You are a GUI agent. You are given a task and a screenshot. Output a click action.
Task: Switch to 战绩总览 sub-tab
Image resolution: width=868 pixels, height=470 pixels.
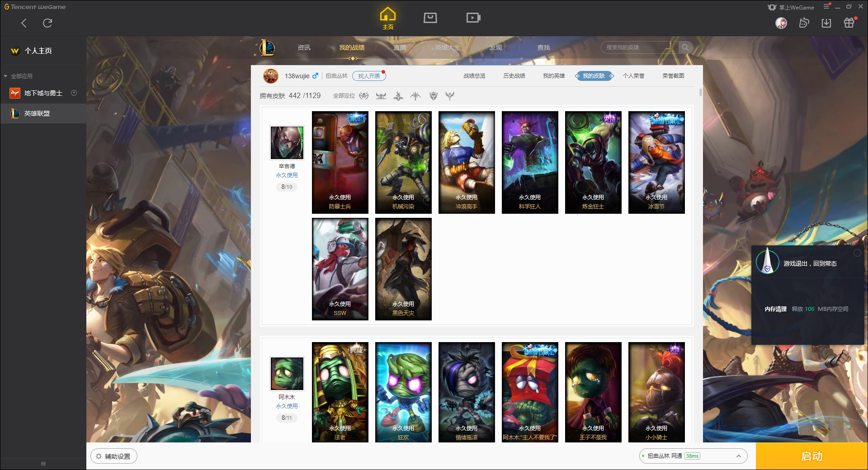point(474,76)
